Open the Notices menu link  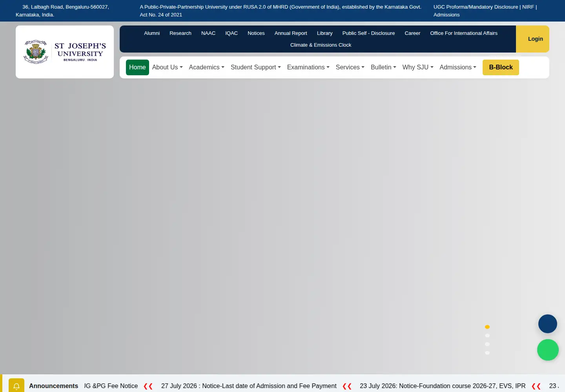[x=256, y=33]
